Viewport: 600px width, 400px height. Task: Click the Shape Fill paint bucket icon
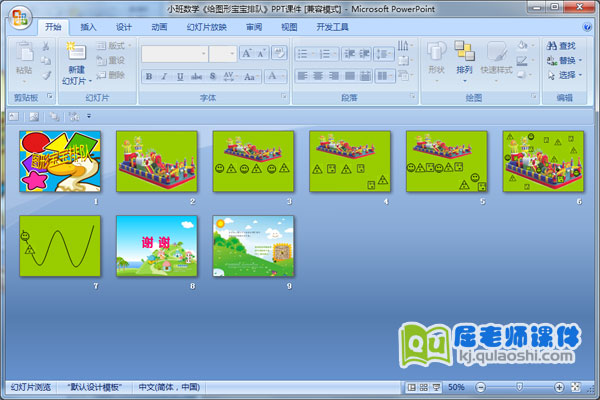coord(524,46)
